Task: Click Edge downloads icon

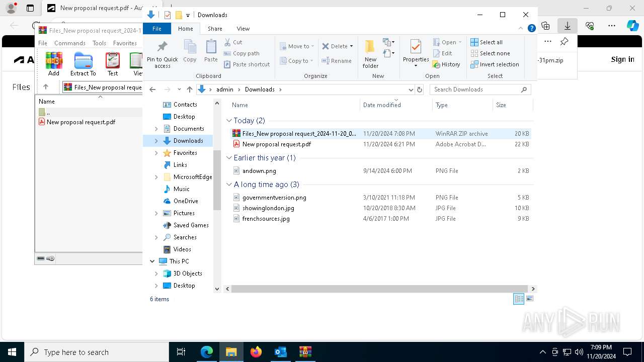Action: [568, 26]
